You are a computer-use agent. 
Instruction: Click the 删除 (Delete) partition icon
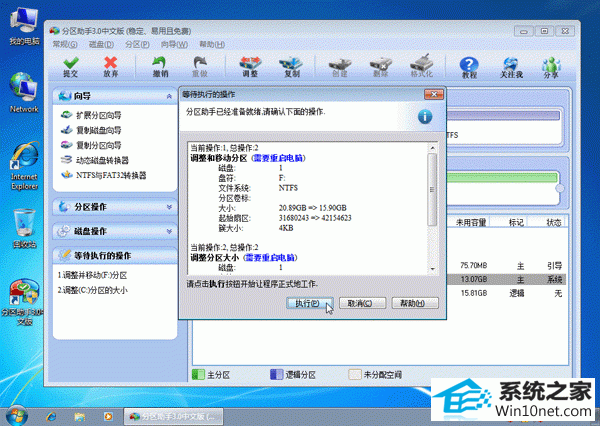(x=381, y=67)
